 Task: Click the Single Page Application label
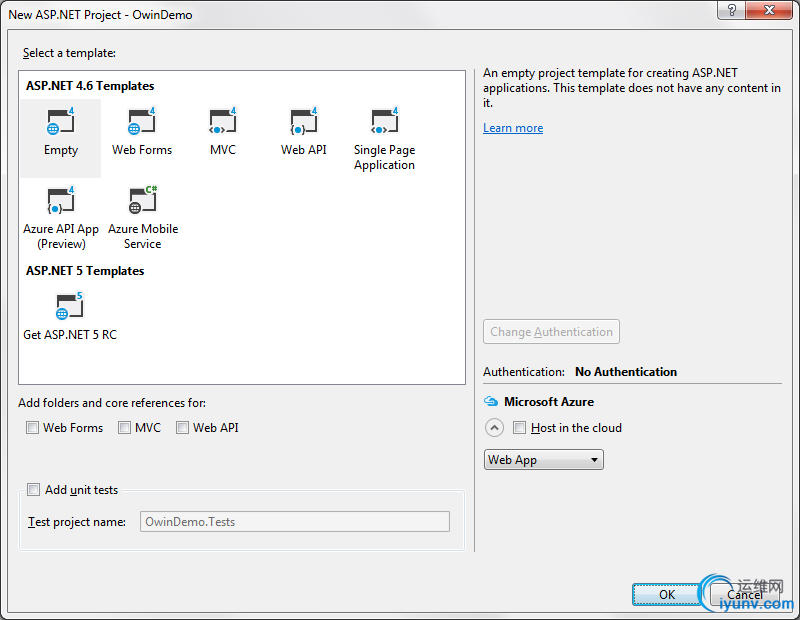[385, 157]
